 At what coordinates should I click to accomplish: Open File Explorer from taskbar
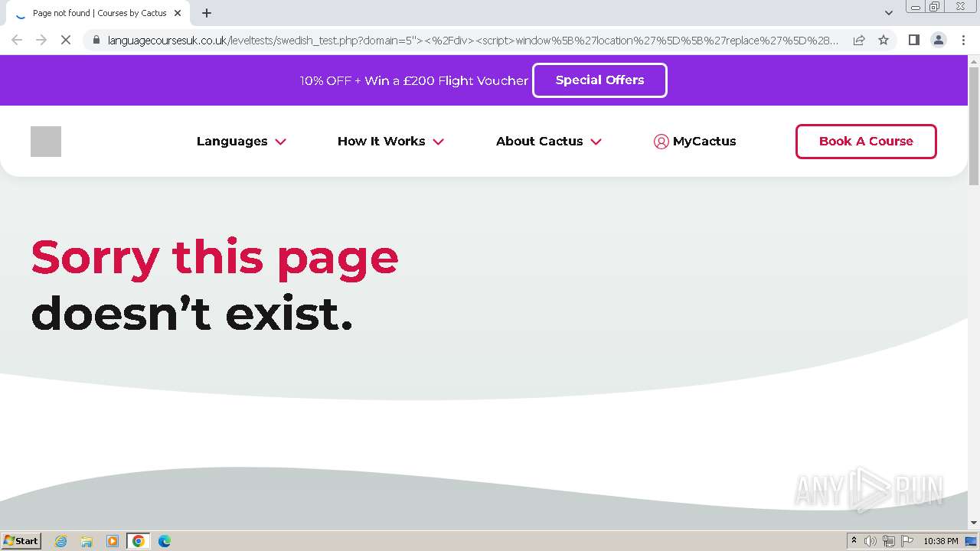click(x=87, y=541)
